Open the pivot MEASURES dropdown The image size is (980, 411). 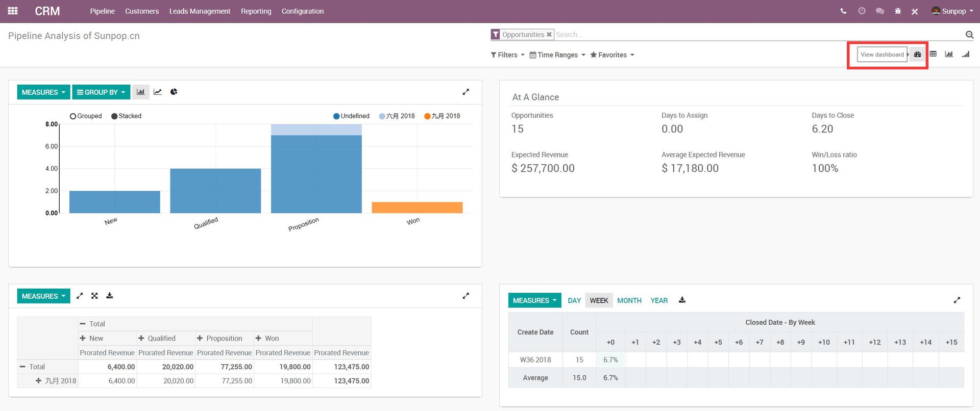[x=43, y=296]
